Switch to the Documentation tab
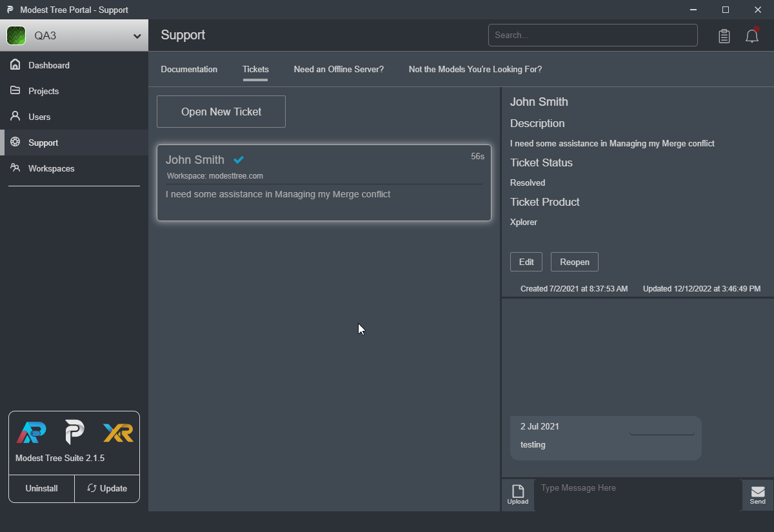Image resolution: width=774 pixels, height=532 pixels. tap(189, 69)
